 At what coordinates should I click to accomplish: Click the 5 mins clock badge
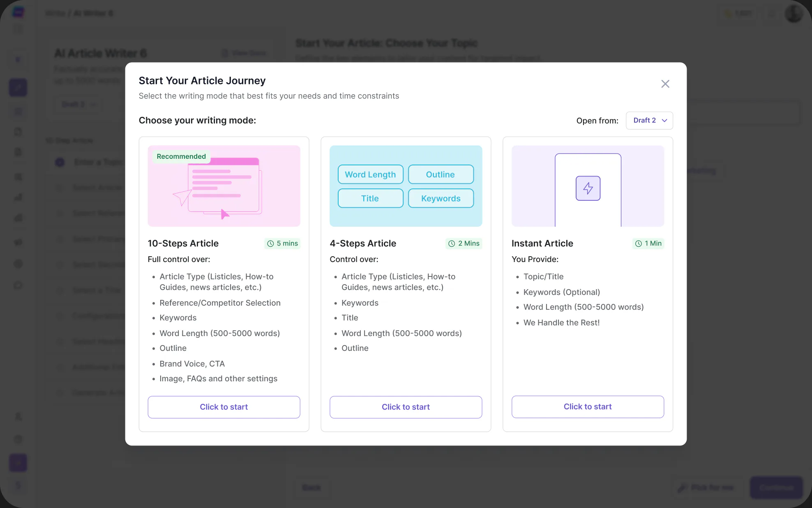[282, 244]
